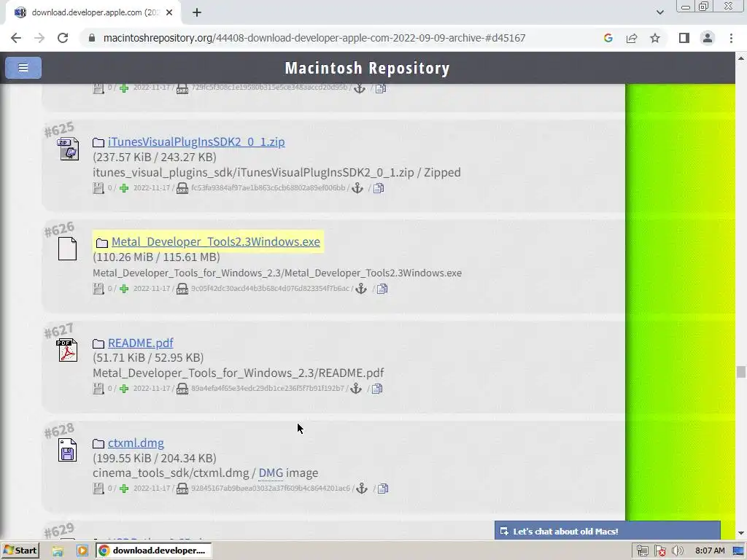Viewport: 747px width, 560px height.
Task: Click the DMG abbreviation link
Action: [271, 472]
